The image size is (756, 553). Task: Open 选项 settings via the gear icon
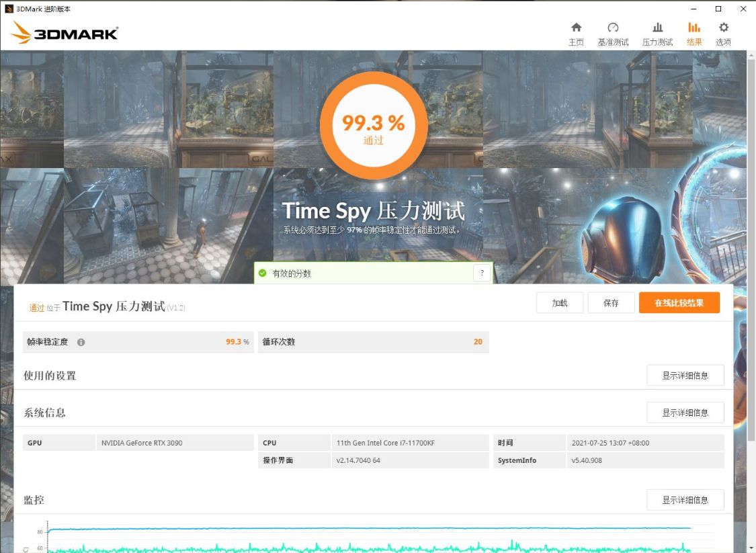point(723,32)
